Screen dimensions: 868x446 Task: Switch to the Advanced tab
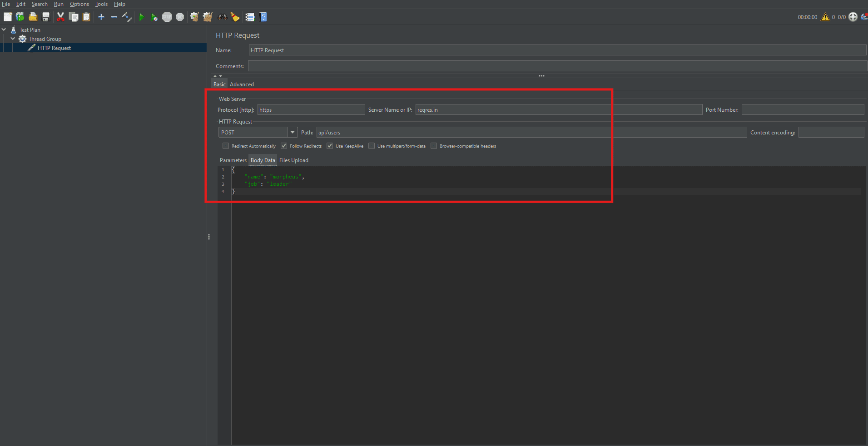point(241,84)
